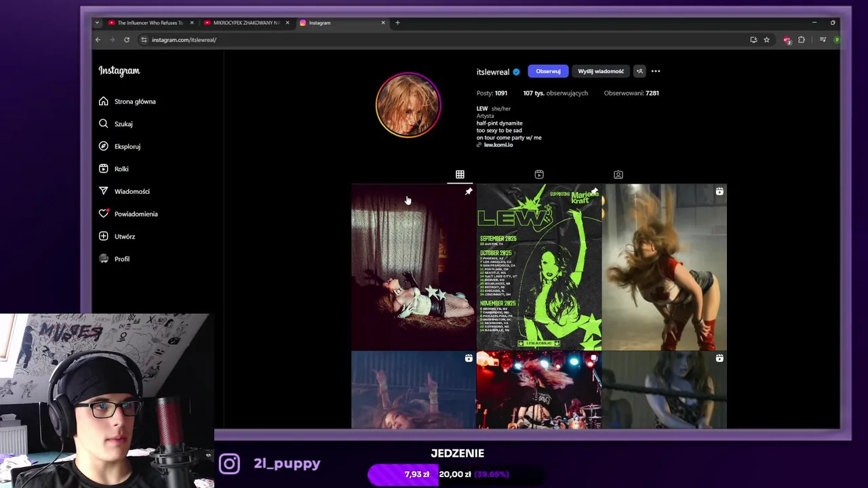Open reel with flipping hair and red boots
This screenshot has width=868, height=488.
tap(665, 267)
